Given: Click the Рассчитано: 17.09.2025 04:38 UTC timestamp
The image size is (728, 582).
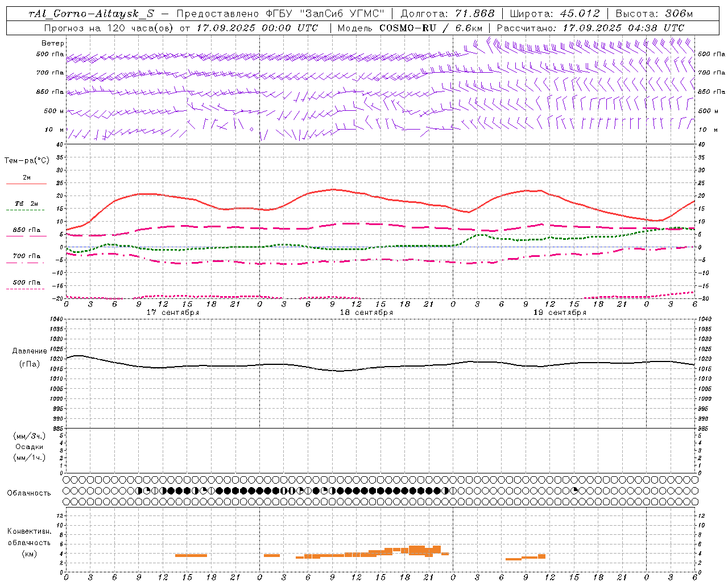Looking at the screenshot, I should tap(590, 28).
